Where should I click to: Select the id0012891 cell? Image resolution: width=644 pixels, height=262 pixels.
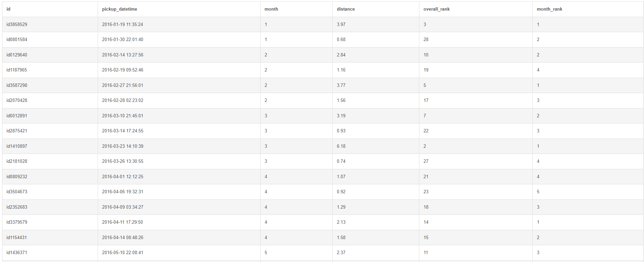tap(17, 116)
